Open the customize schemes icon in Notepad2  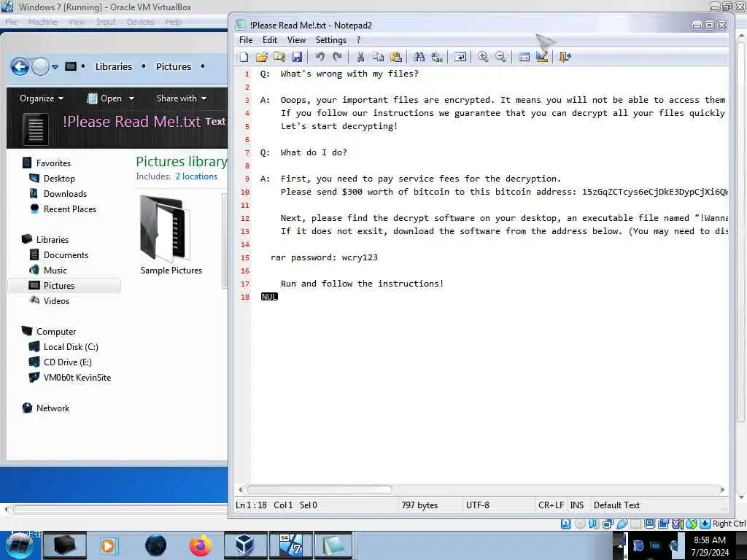(542, 57)
